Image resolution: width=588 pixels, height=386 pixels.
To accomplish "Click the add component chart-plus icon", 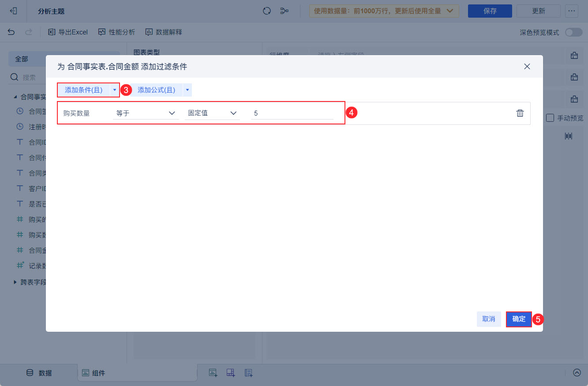I will pos(213,373).
